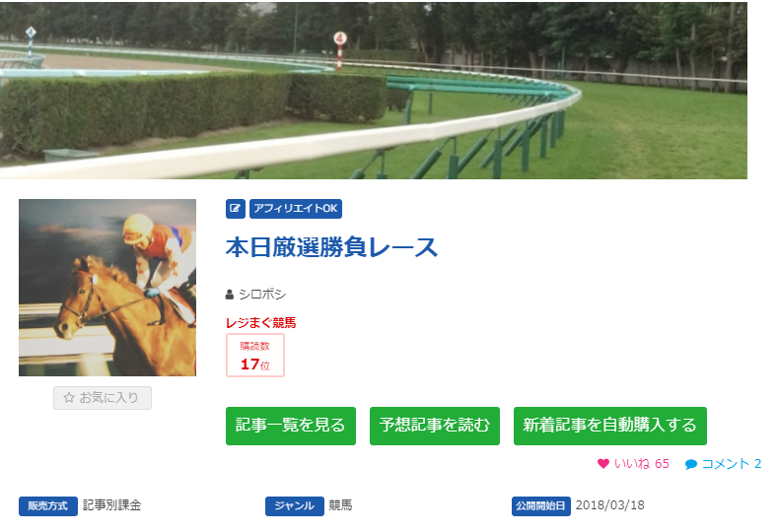Click the star icon in お気に入り
The width and height of the screenshot is (777, 532).
coord(69,397)
